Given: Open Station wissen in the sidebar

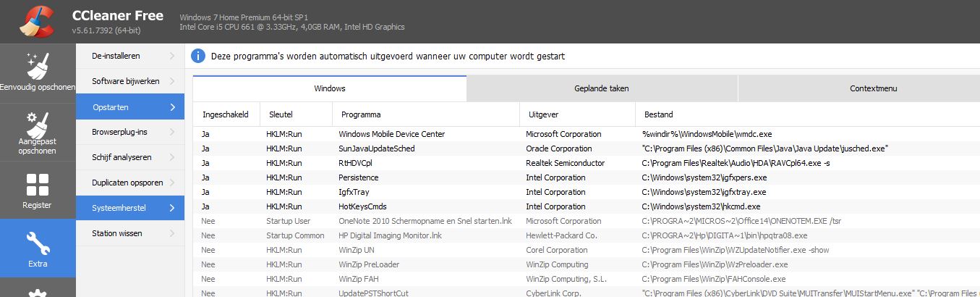Looking at the screenshot, I should click(116, 233).
